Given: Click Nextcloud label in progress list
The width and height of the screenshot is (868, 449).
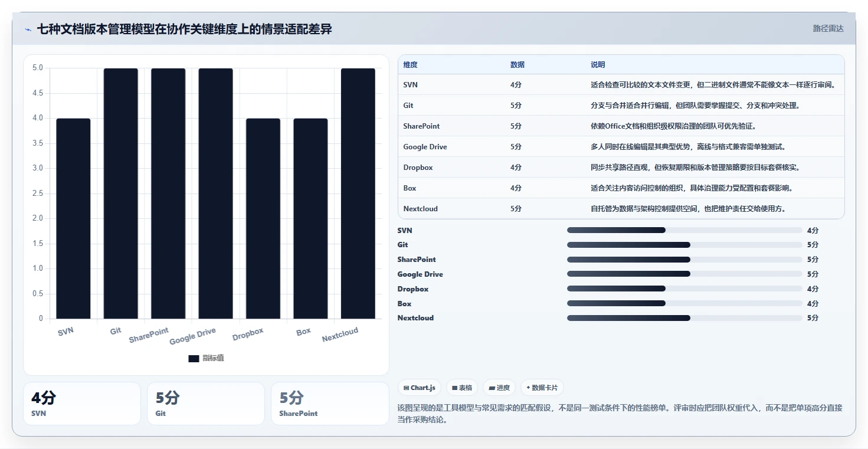Looking at the screenshot, I should pyautogui.click(x=415, y=318).
